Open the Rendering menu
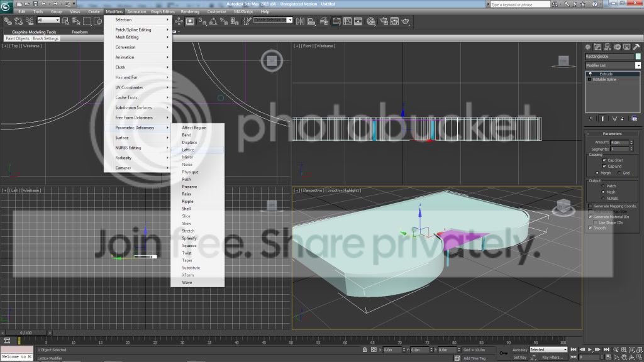 coord(190,11)
